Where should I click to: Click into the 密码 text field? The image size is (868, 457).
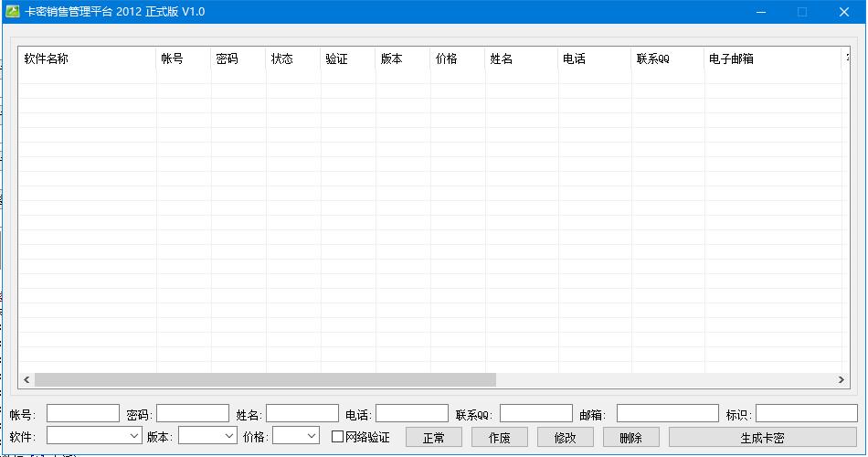pyautogui.click(x=193, y=414)
